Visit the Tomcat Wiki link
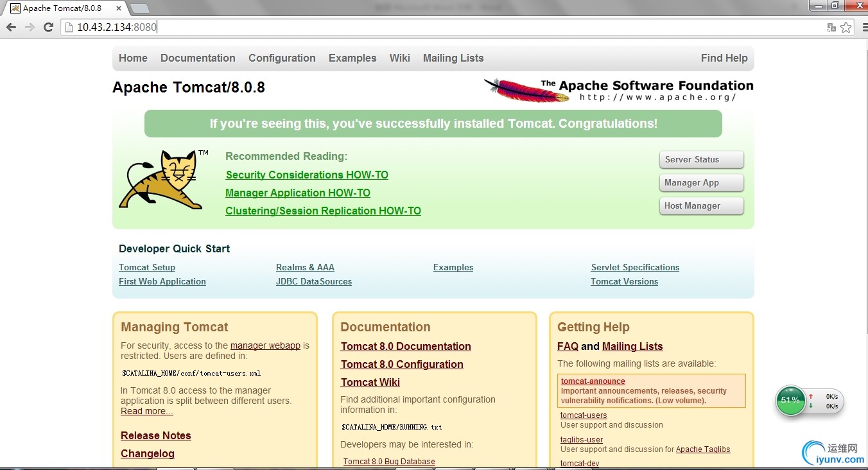Image resolution: width=868 pixels, height=470 pixels. (370, 382)
